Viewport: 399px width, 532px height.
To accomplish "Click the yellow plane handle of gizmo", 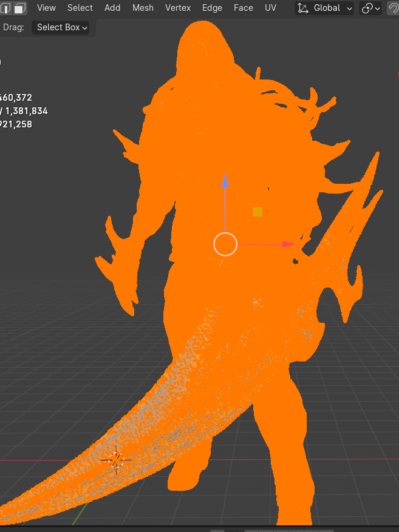I will [257, 212].
